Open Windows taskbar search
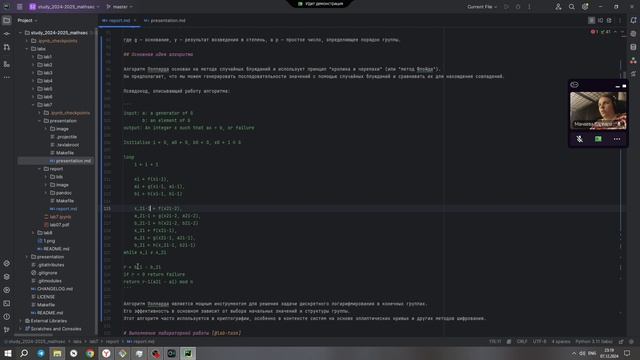 (24, 353)
